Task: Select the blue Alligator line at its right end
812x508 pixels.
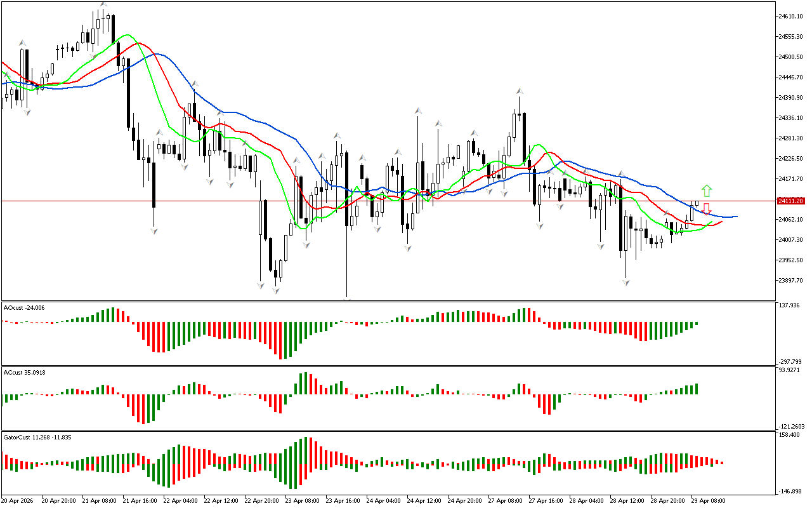Action: coord(735,217)
